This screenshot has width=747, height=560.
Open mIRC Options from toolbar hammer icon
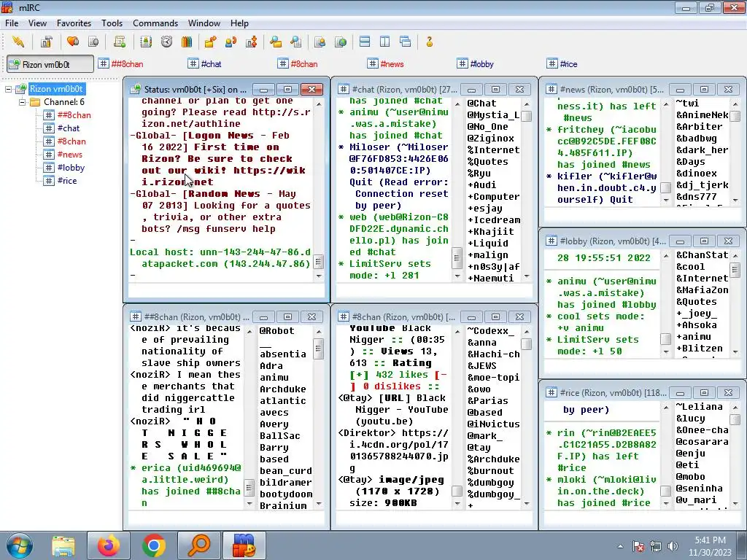46,42
